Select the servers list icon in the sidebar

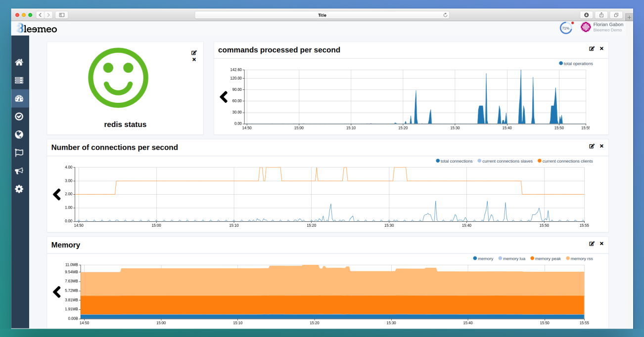19,80
